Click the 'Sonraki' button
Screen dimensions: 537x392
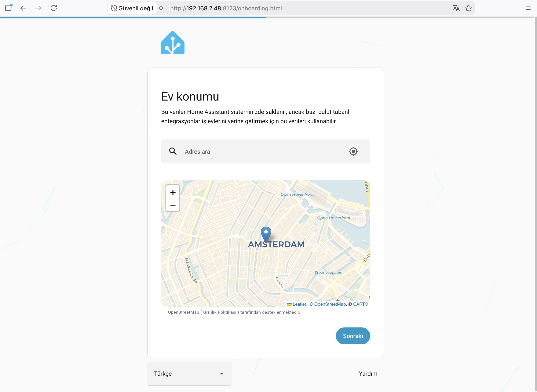353,336
